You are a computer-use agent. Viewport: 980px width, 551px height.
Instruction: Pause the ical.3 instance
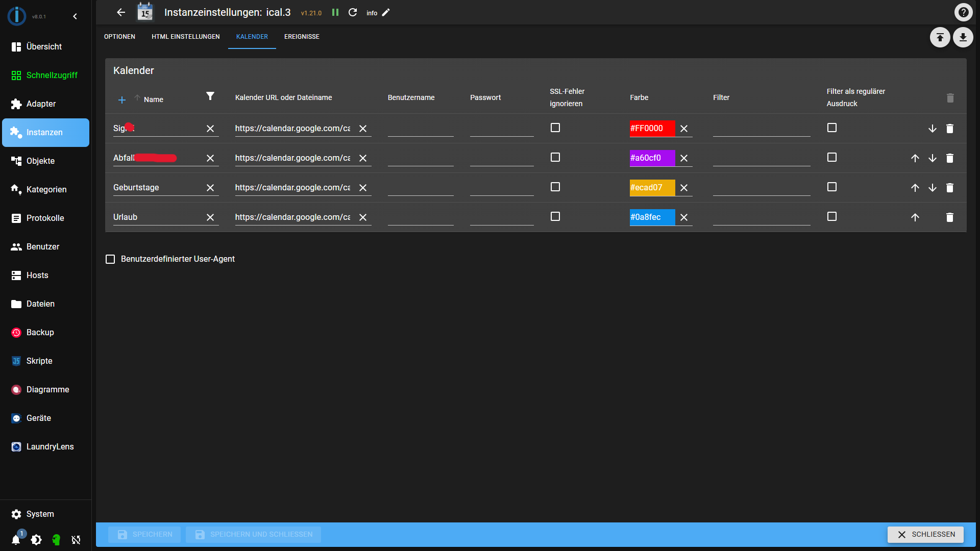point(335,12)
